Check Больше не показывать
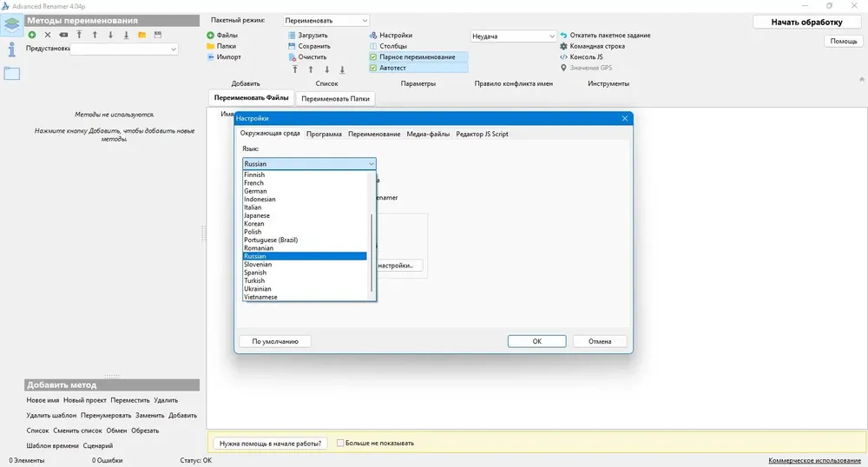The width and height of the screenshot is (868, 467). tap(340, 444)
